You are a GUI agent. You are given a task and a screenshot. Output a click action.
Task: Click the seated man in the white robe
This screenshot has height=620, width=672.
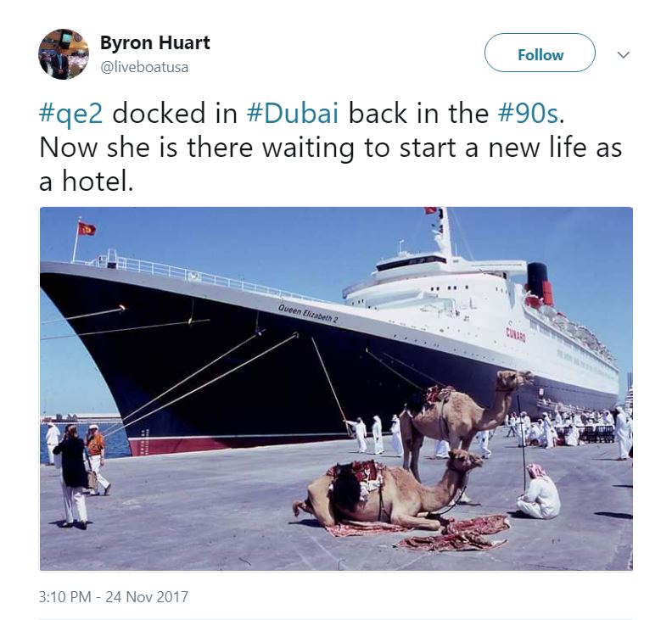pos(539,493)
